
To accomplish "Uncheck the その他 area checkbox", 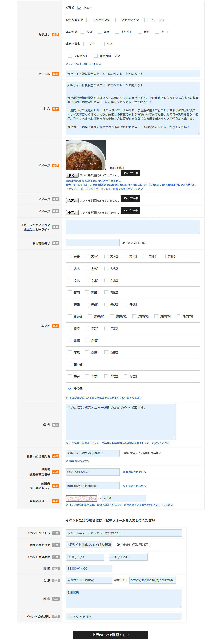I will [70, 388].
